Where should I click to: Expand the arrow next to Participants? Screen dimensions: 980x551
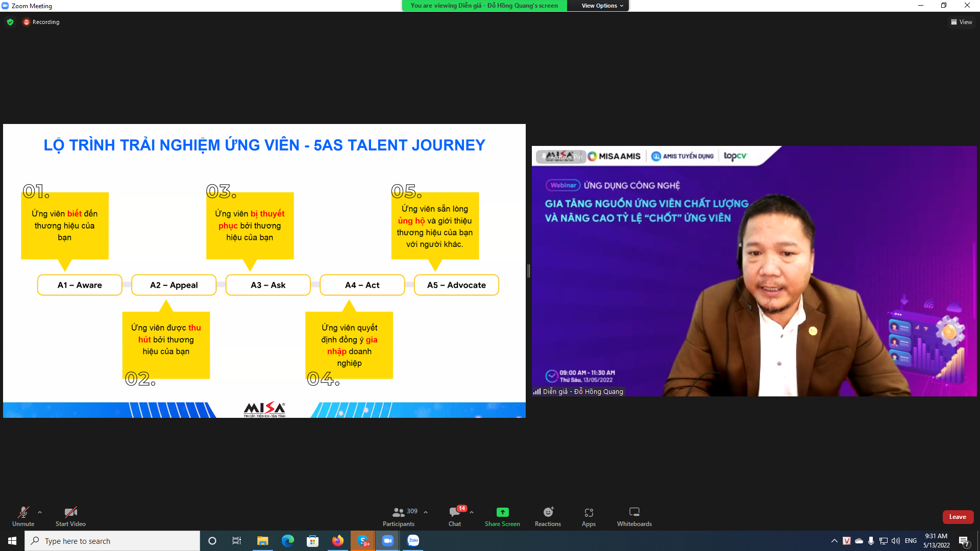[426, 512]
